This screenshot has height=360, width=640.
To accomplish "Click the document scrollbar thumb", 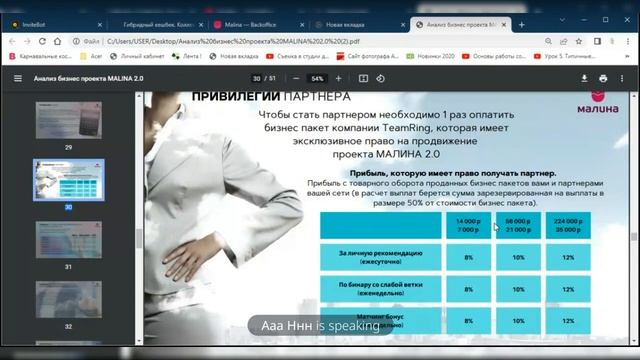I will click(633, 237).
